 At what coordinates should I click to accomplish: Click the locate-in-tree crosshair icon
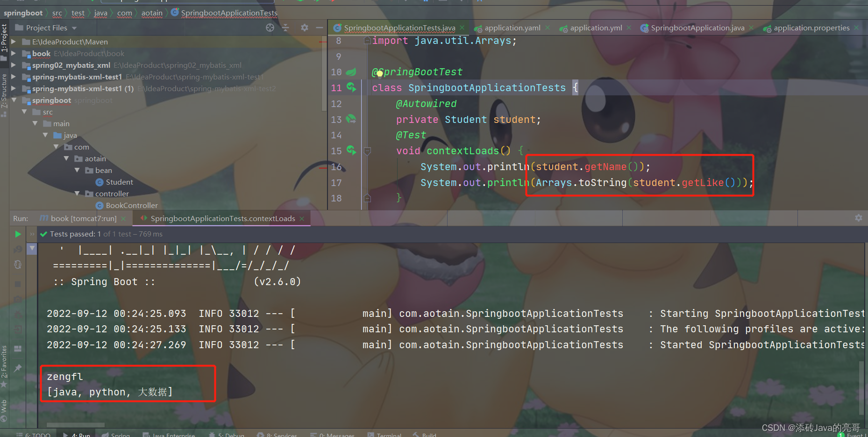tap(270, 28)
